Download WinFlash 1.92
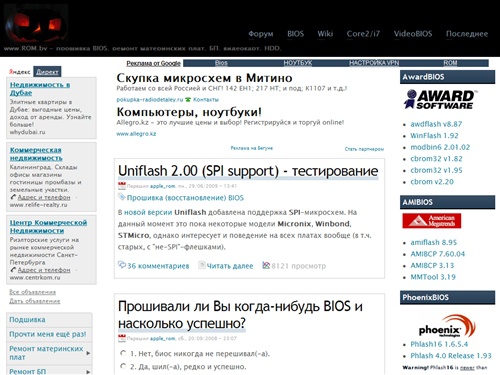The height and width of the screenshot is (375, 500). tap(434, 136)
